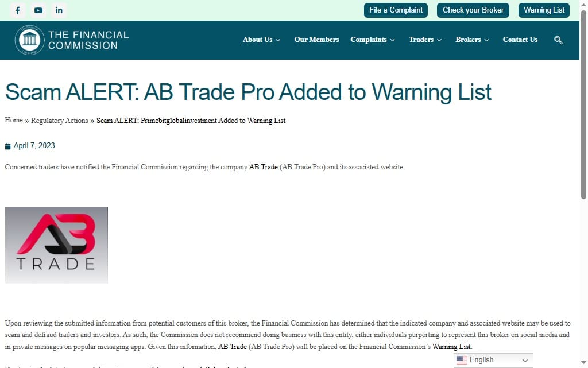
Task: Click the File a Complaint button
Action: (396, 10)
